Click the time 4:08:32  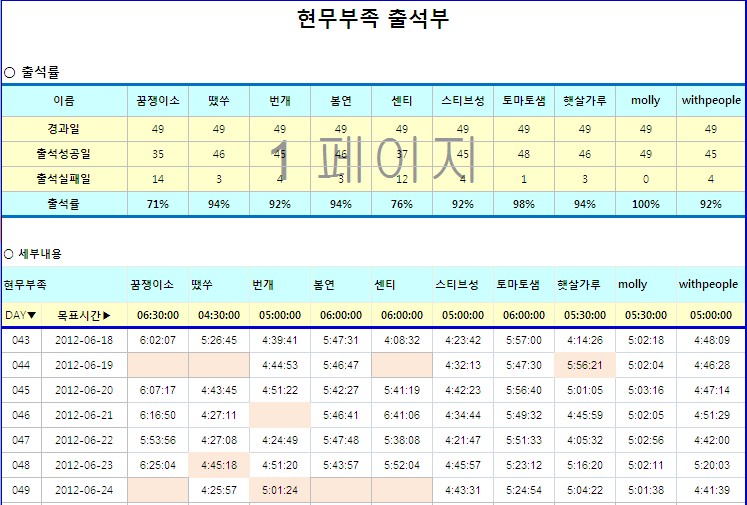tap(402, 340)
